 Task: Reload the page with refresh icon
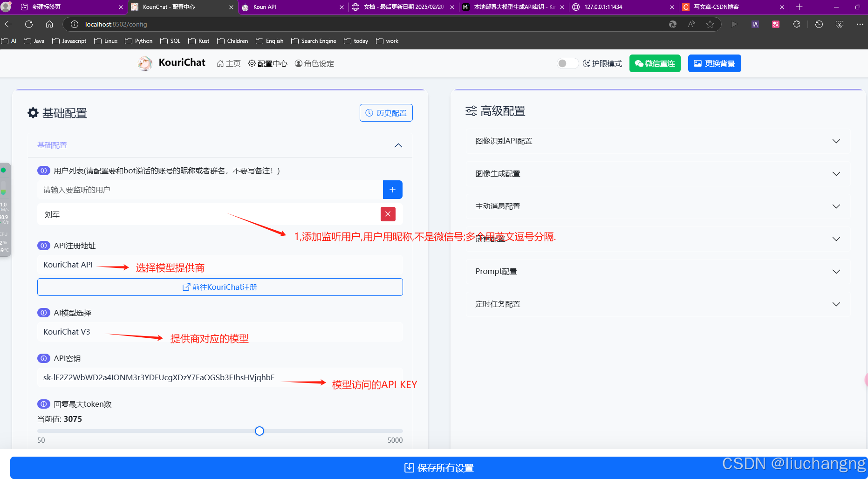point(29,24)
